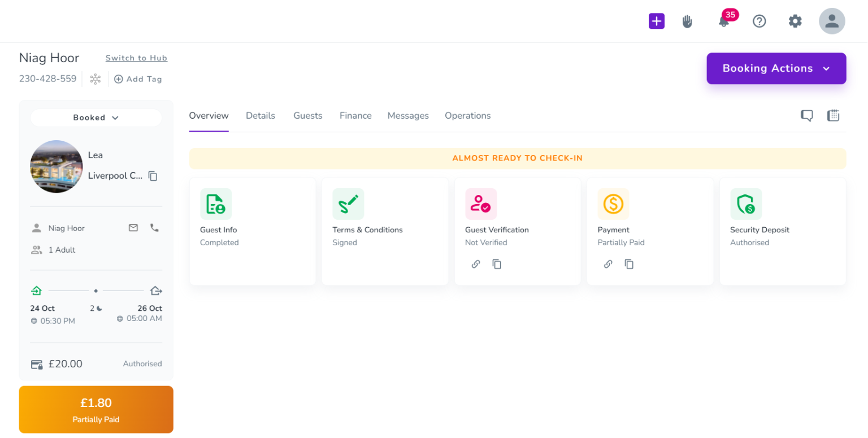Viewport: 868px width, 438px height.
Task: Open the chat bubble icon near the tabs
Action: 806,115
